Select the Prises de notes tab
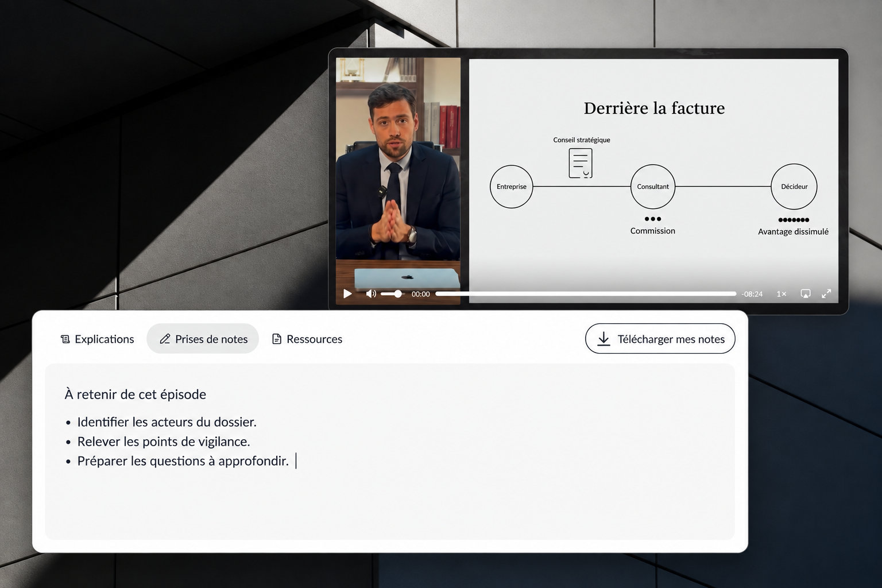The image size is (882, 588). [x=203, y=339]
